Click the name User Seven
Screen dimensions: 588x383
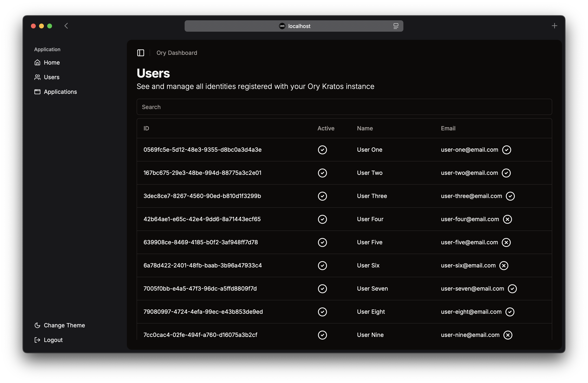coord(372,289)
